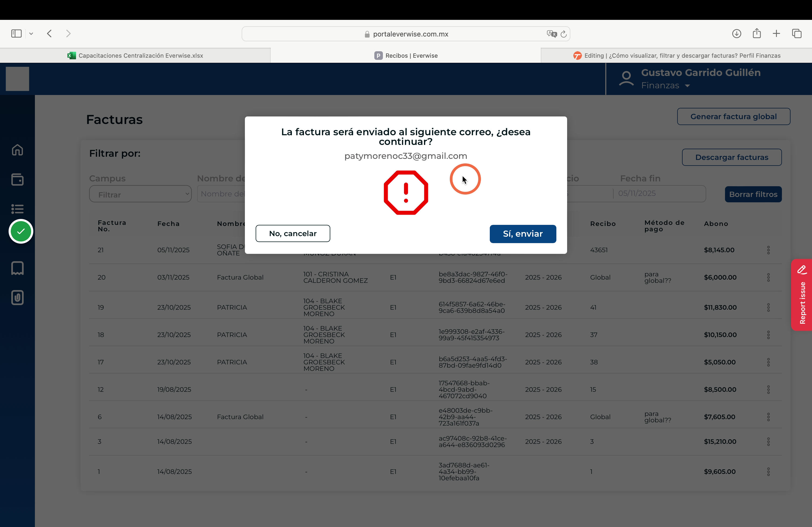Click the Fecha fin date field
812x527 pixels.
pyautogui.click(x=659, y=193)
